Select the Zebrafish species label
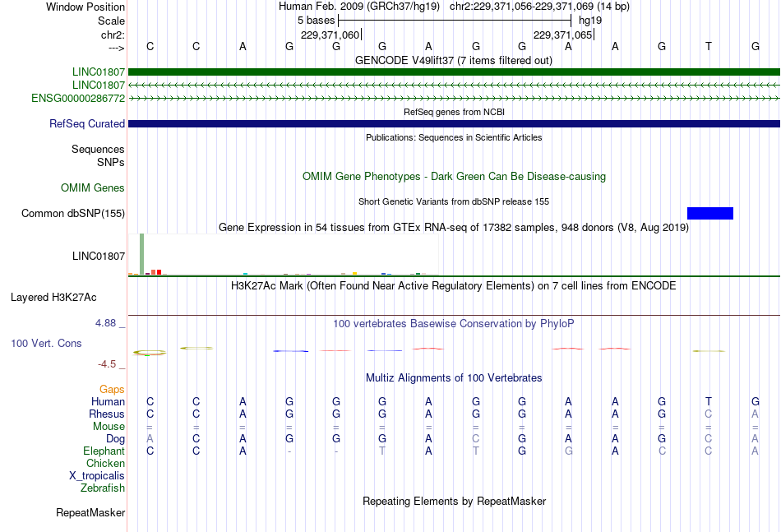This screenshot has width=781, height=532. 103,488
